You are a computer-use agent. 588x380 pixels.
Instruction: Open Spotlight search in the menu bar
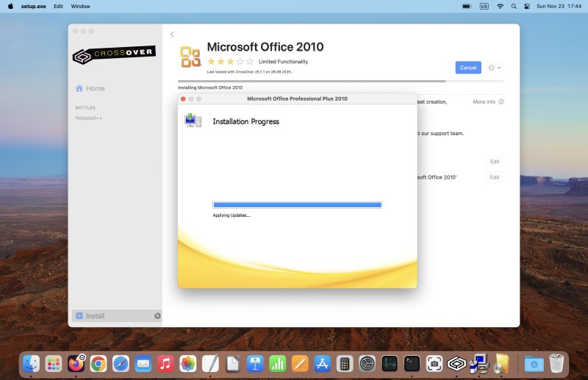(514, 6)
